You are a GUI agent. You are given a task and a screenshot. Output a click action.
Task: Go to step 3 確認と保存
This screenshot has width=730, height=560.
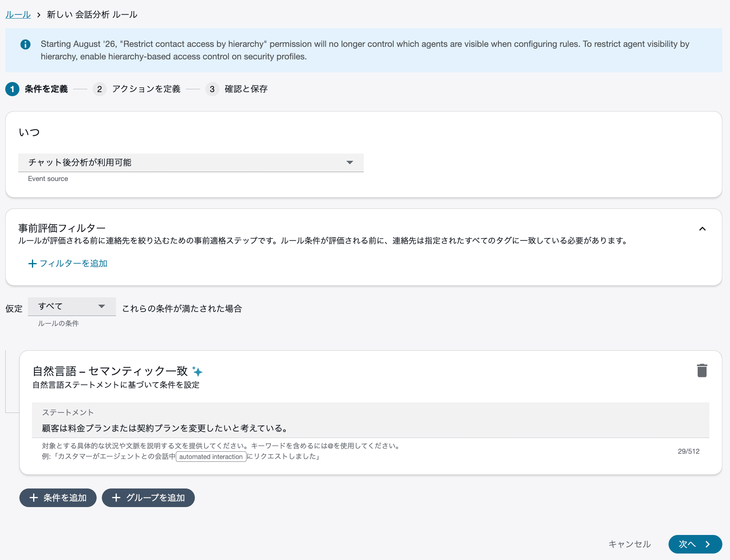[x=236, y=89]
